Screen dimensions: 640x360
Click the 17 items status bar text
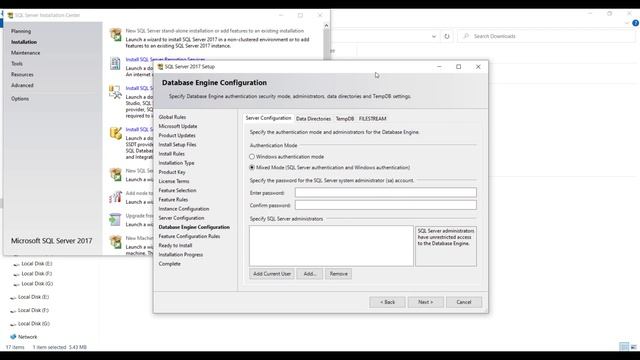[15, 347]
